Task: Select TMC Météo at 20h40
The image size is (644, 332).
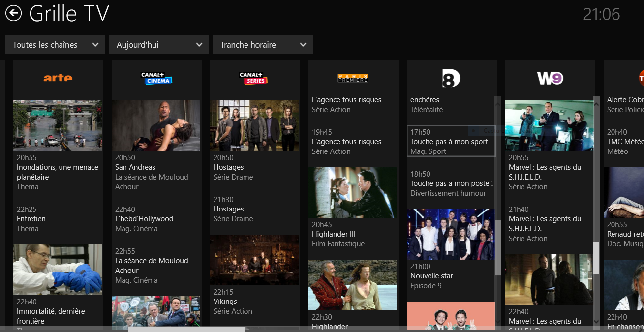Action: point(625,142)
